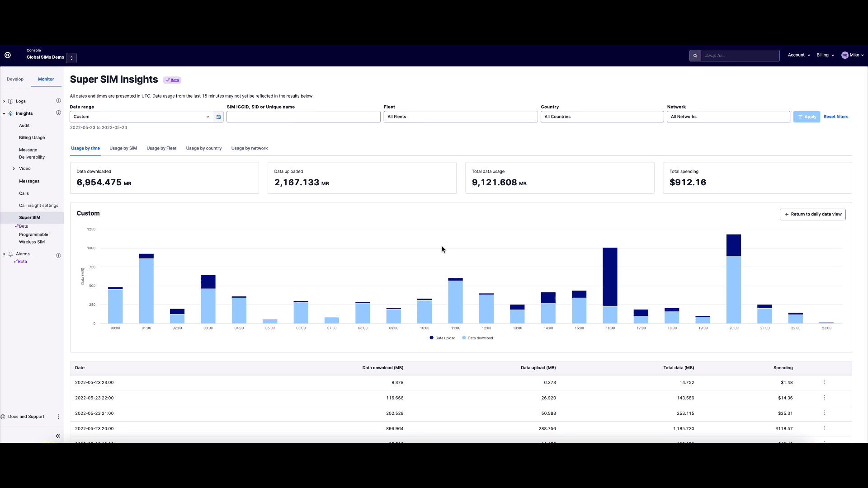Open the Miko user profile menu
Viewport: 868px width, 488px height.
[853, 55]
